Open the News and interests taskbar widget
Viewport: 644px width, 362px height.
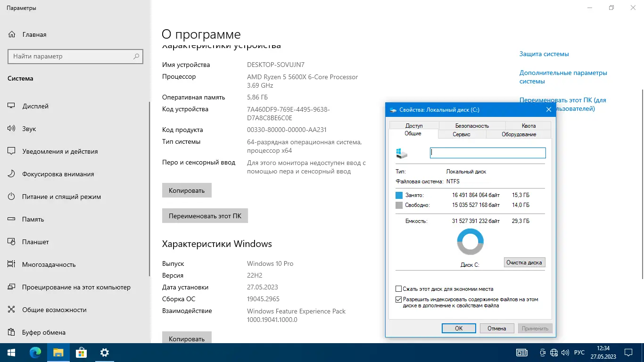522,353
